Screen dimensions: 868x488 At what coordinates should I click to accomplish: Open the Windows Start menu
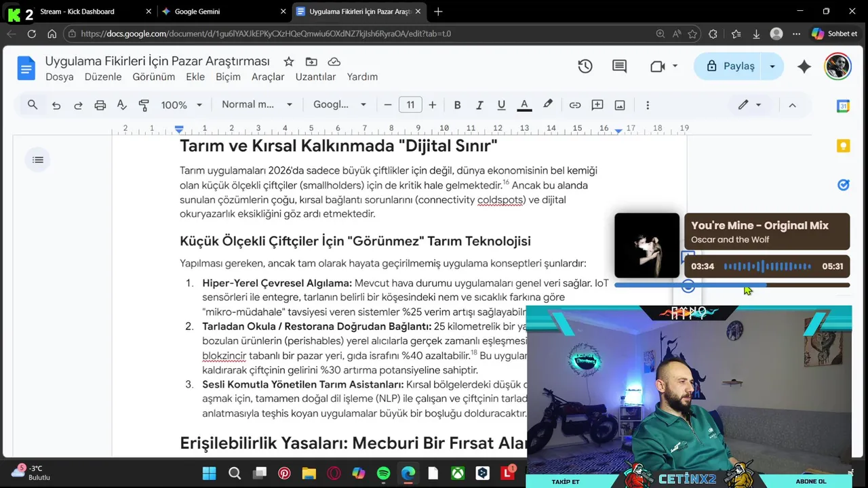click(209, 473)
